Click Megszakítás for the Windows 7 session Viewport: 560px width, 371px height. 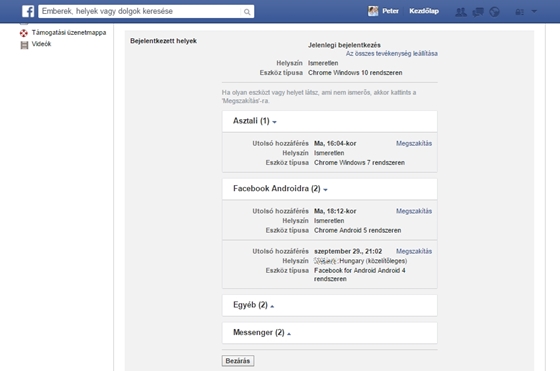pos(414,144)
